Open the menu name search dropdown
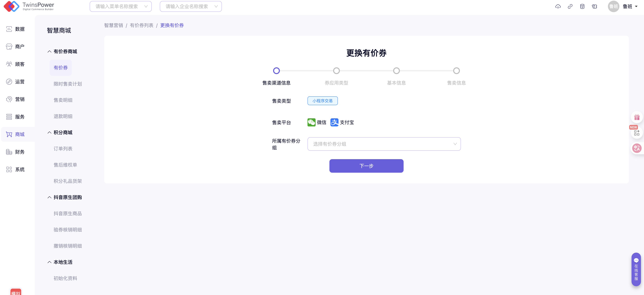 click(x=121, y=7)
